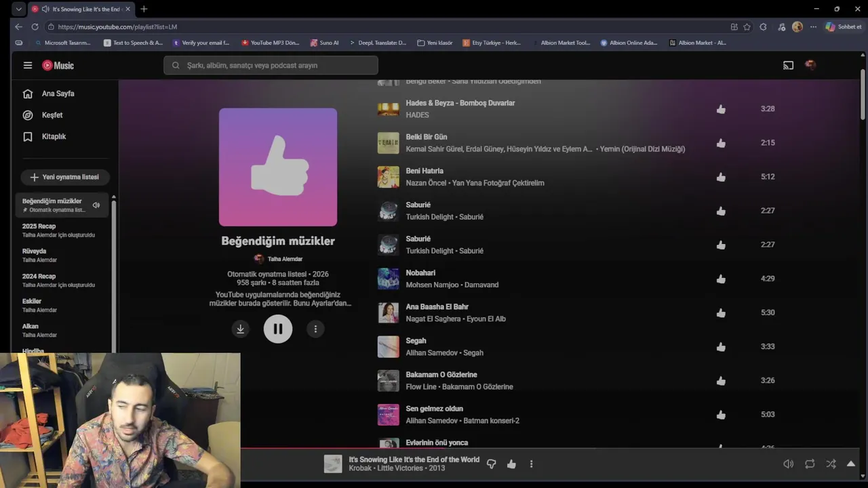Viewport: 868px width, 488px height.
Task: Open the Yeni klasör bookmark folder
Action: (x=435, y=43)
